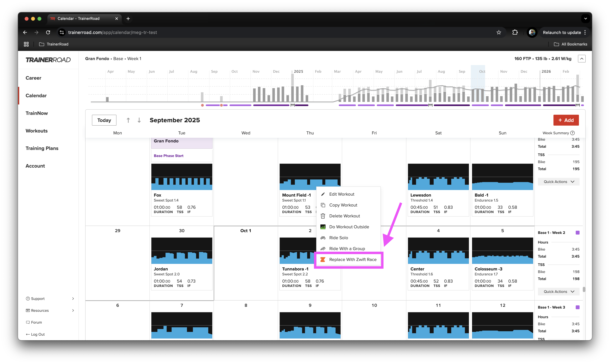The height and width of the screenshot is (364, 610).
Task: Choose Delete Workout in the context menu
Action: [x=348, y=216]
